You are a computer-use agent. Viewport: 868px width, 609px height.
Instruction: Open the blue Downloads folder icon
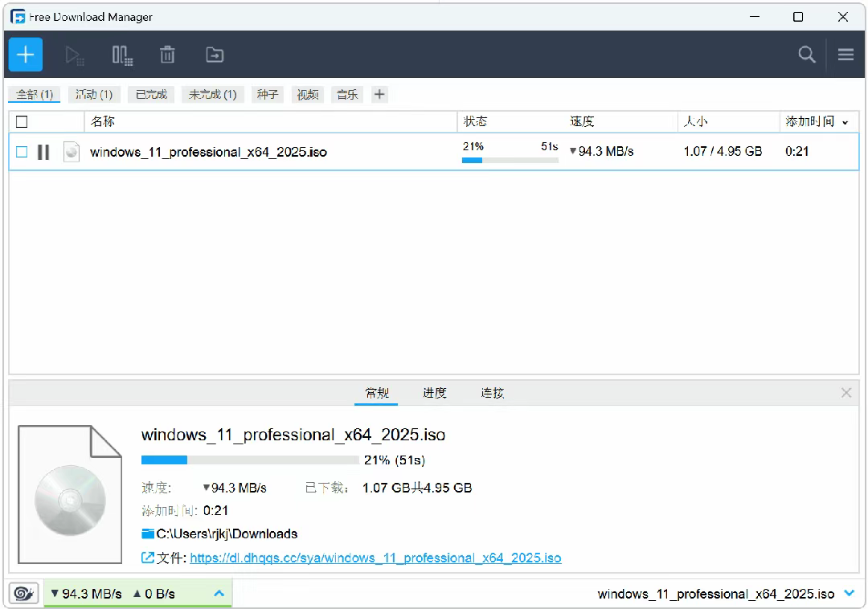(148, 533)
